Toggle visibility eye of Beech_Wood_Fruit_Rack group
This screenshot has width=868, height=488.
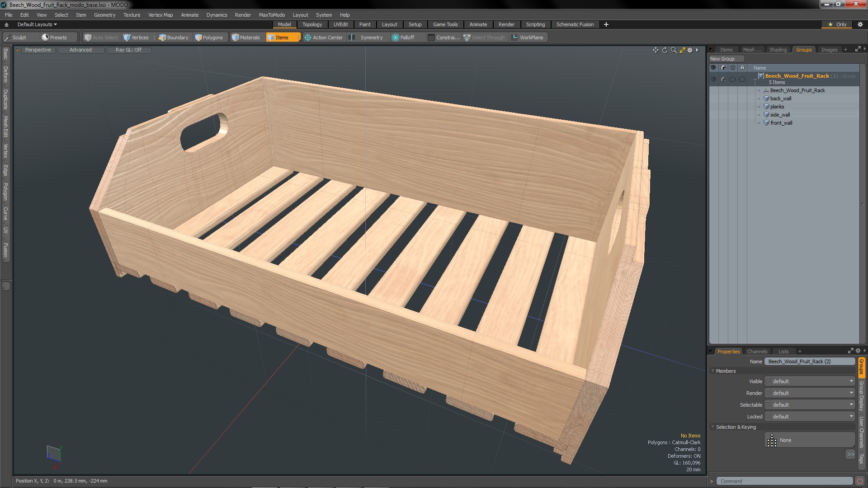coord(713,79)
